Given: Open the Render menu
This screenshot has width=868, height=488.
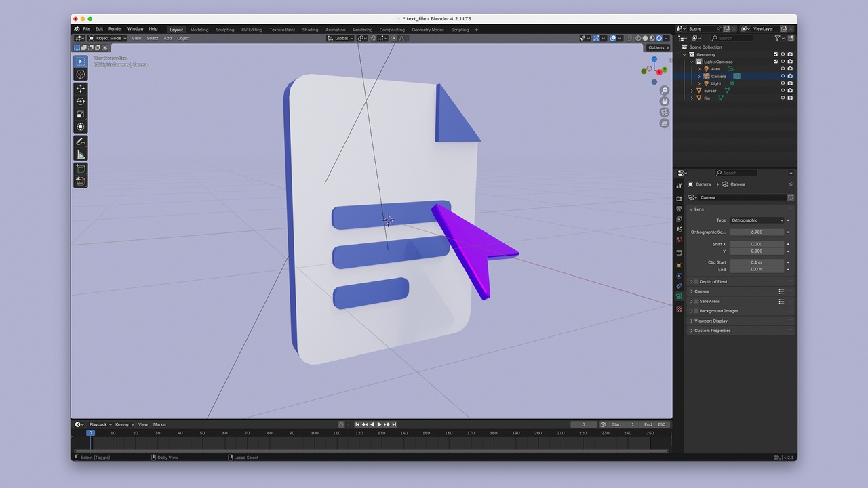Looking at the screenshot, I should tap(115, 29).
